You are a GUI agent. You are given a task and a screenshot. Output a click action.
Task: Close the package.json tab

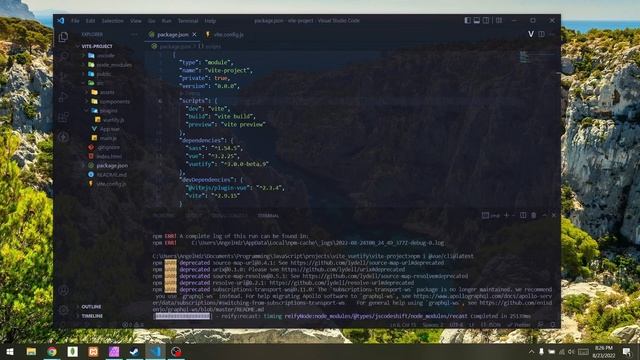click(x=194, y=35)
